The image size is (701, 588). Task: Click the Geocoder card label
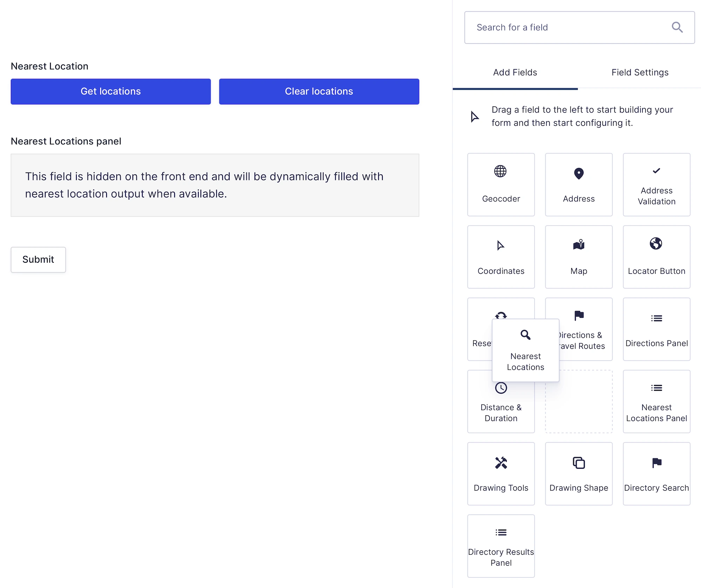pyautogui.click(x=501, y=199)
